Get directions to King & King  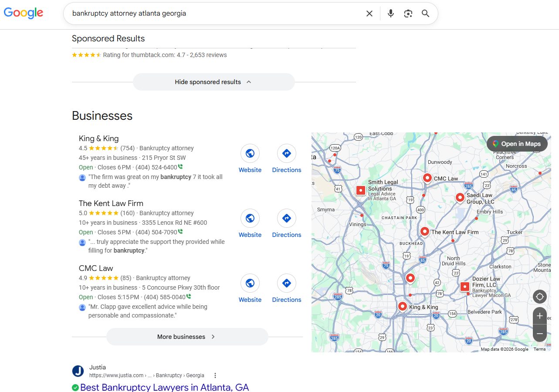click(287, 153)
